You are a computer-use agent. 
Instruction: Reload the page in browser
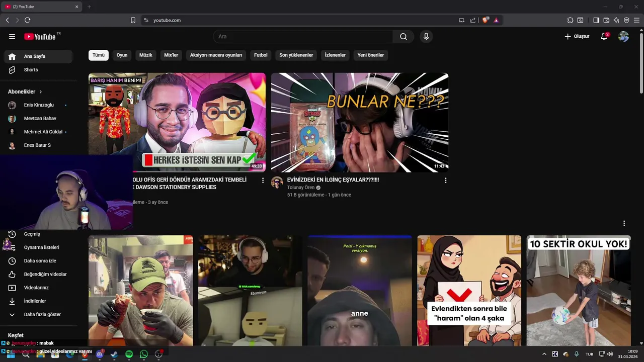coord(27,20)
